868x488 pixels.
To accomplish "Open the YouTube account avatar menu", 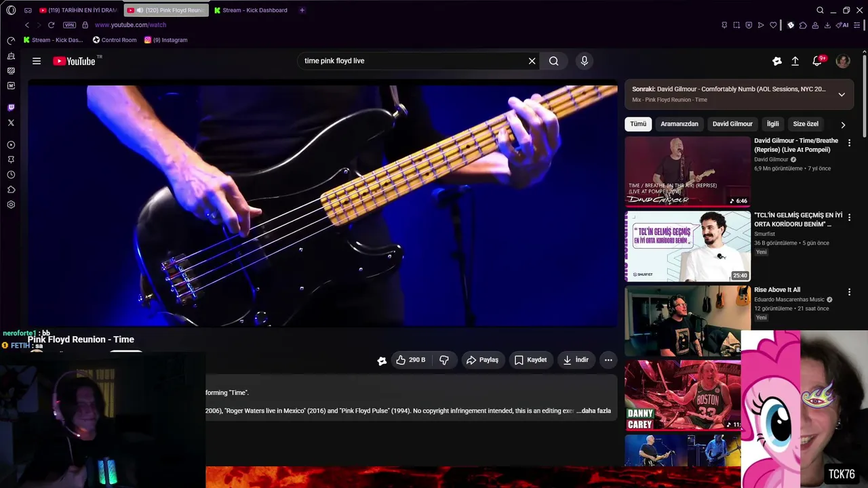I will coord(843,61).
